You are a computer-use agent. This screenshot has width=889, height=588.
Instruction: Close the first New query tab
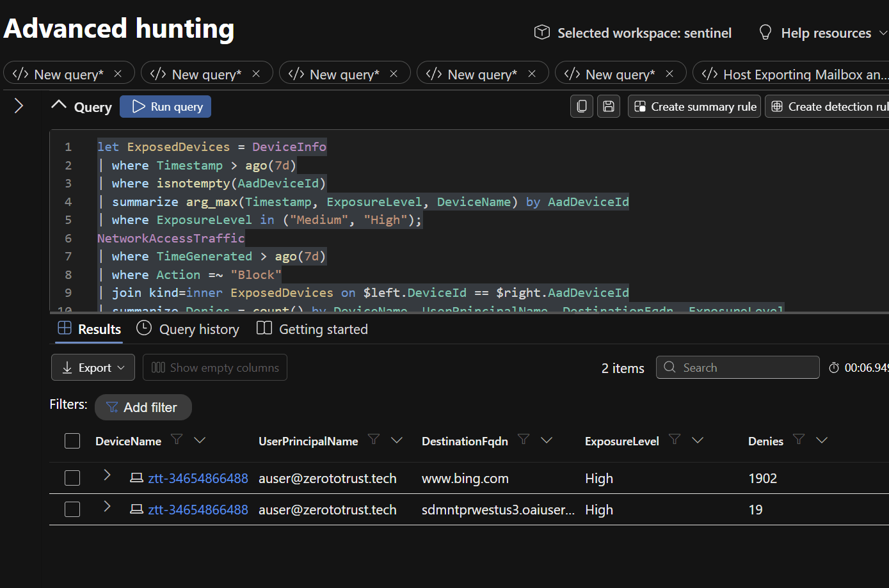(x=118, y=74)
